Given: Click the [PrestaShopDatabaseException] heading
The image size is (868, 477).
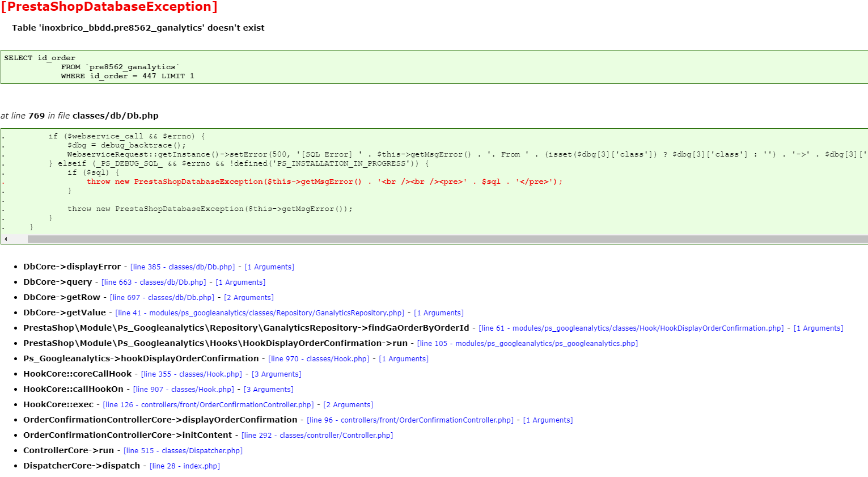Looking at the screenshot, I should (109, 7).
